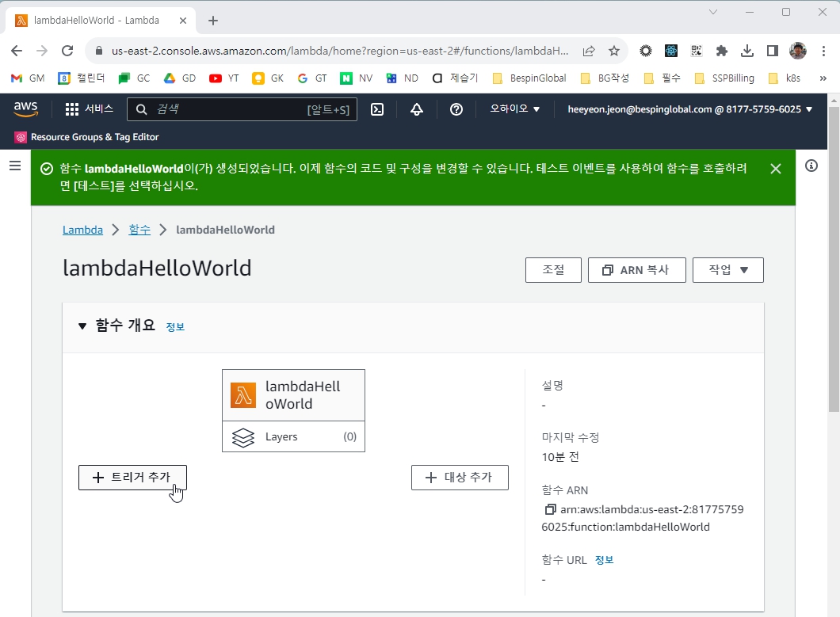The image size is (840, 617).
Task: Open the info panel icon on the right
Action: (811, 166)
